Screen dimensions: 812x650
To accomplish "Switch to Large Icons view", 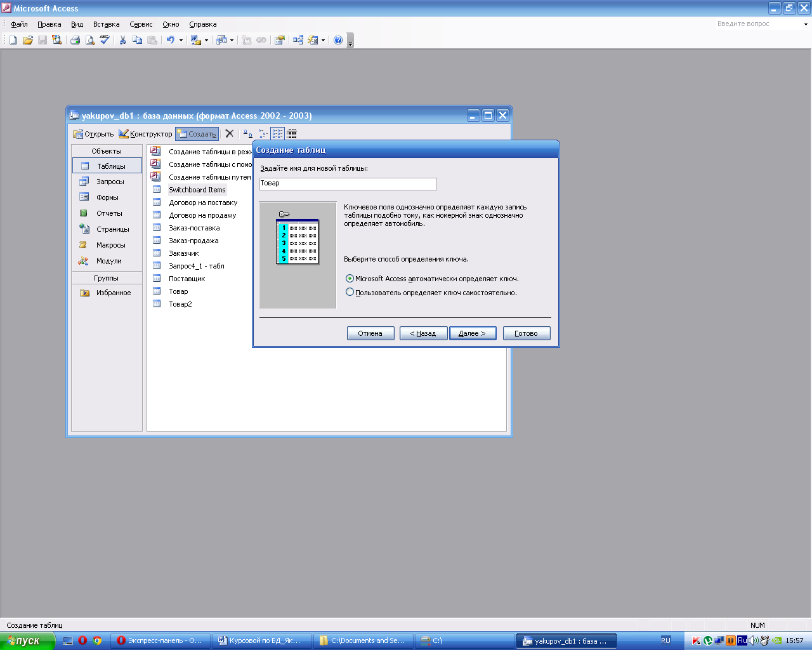I will [x=248, y=133].
